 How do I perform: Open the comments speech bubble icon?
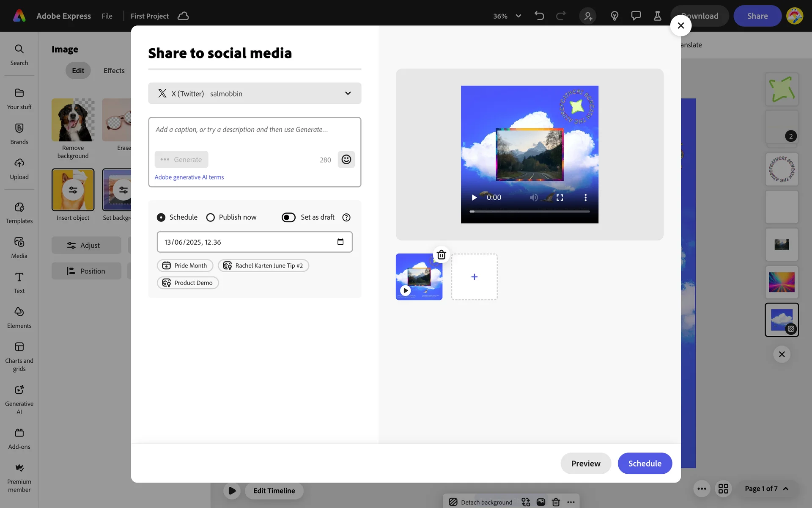point(636,16)
